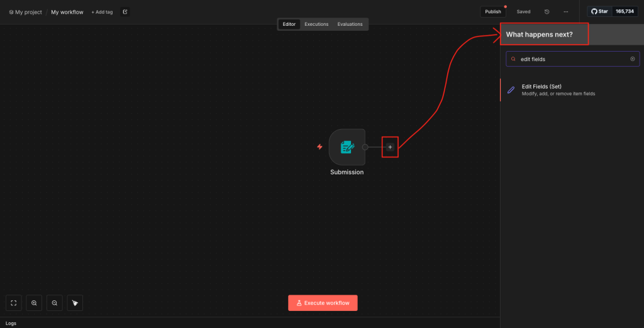644x328 pixels.
Task: Click the GitHub Star button
Action: [599, 11]
